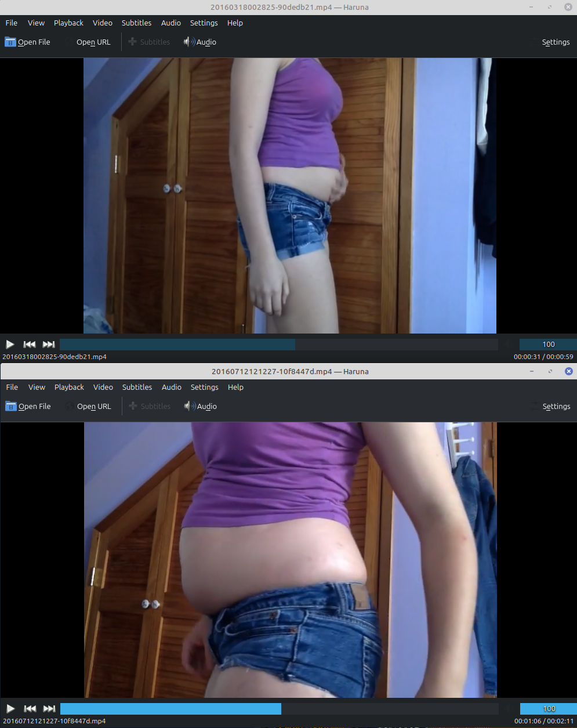Click Open File in the bottom window toolbar
This screenshot has height=728, width=577.
tap(28, 406)
